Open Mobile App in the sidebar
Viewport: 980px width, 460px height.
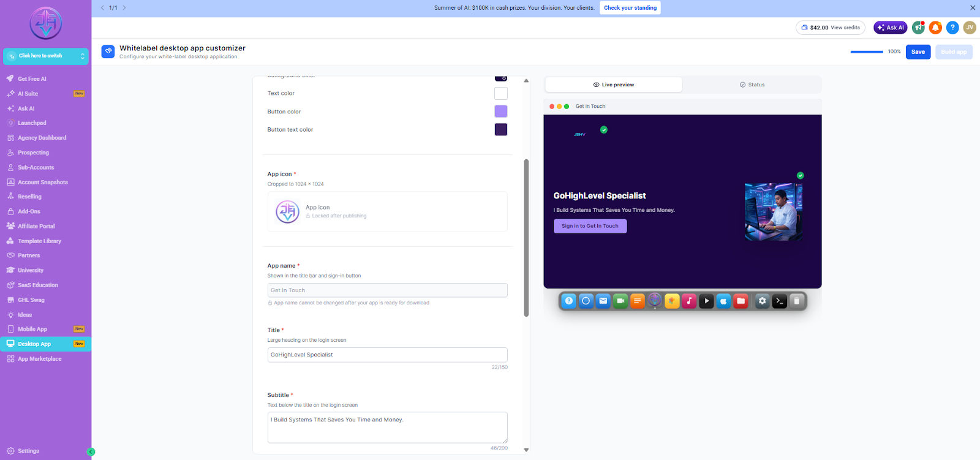[46, 330]
